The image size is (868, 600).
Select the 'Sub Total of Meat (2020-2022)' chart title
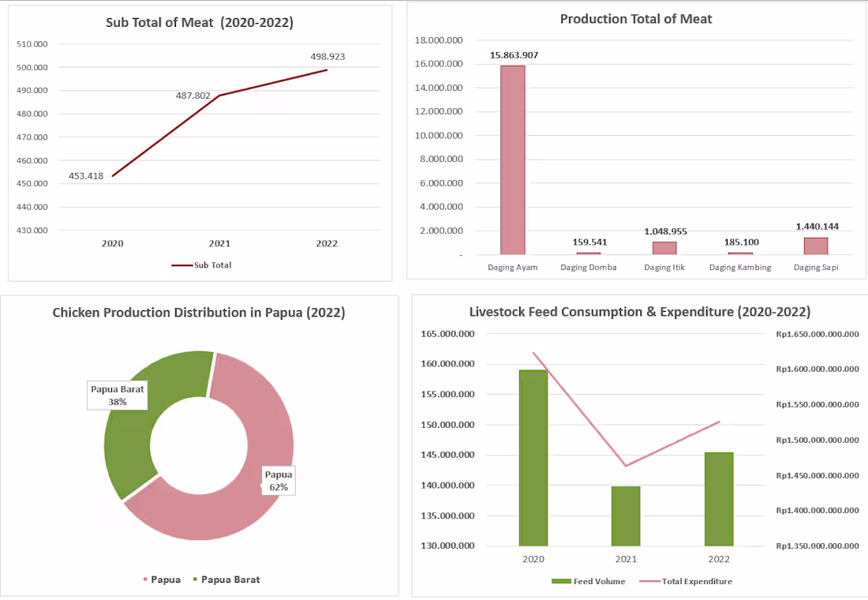[x=200, y=23]
